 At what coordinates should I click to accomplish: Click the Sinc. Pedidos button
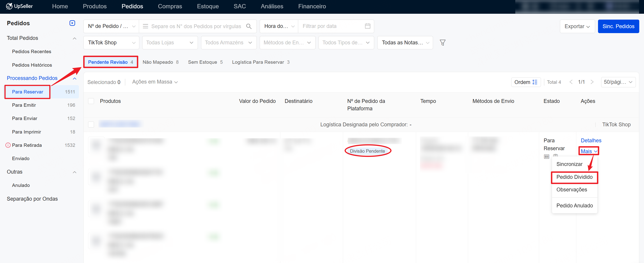pyautogui.click(x=618, y=26)
